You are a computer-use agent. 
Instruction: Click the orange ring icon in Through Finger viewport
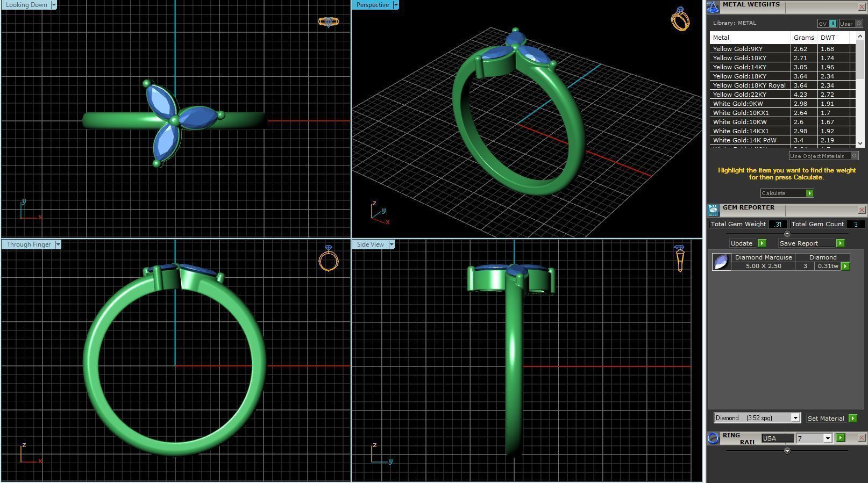pyautogui.click(x=329, y=258)
